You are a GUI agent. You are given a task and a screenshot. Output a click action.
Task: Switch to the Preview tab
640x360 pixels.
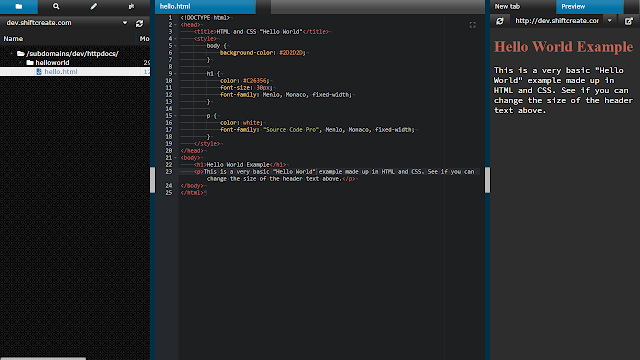tap(589, 7)
